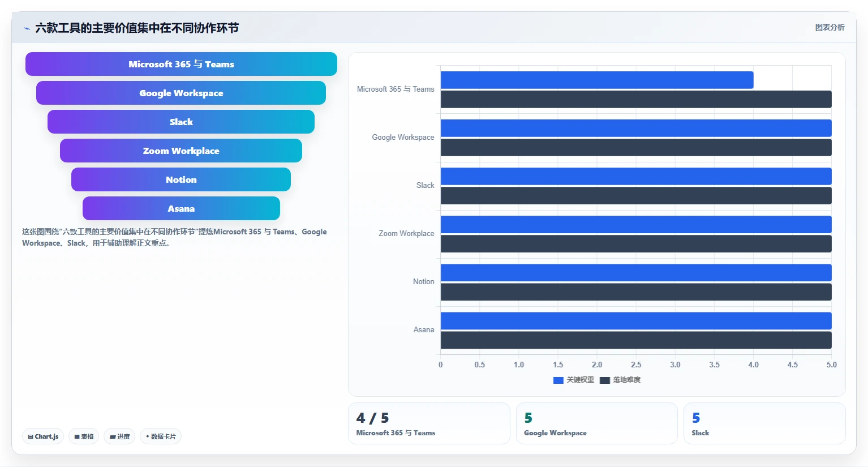Click the blue bar for Zoom Workplace
Image resolution: width=868 pixels, height=467 pixels.
pyautogui.click(x=636, y=224)
